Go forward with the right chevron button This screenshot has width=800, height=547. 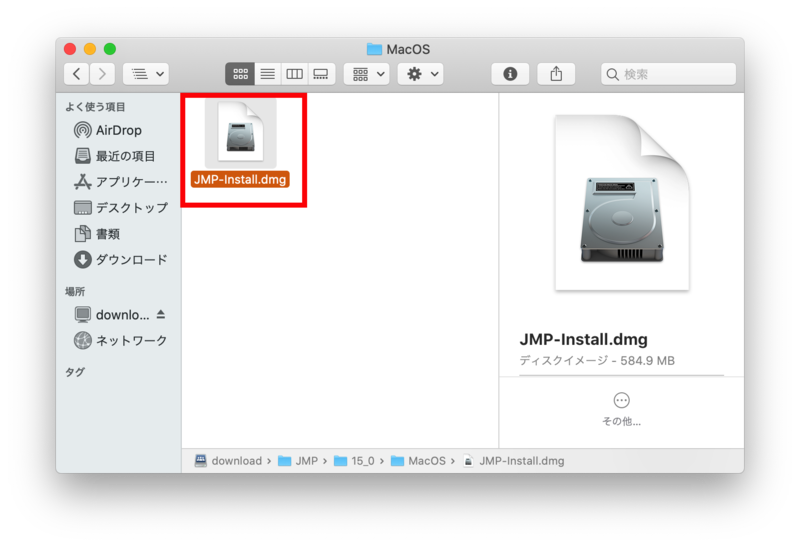pos(102,74)
